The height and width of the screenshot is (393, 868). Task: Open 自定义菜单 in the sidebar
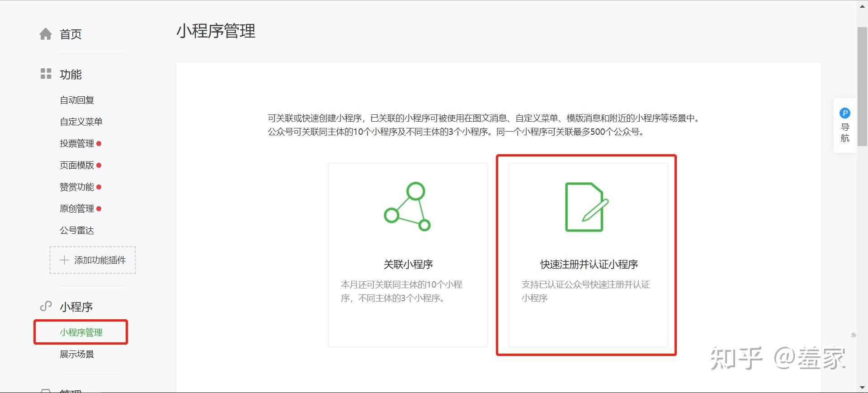click(x=81, y=122)
